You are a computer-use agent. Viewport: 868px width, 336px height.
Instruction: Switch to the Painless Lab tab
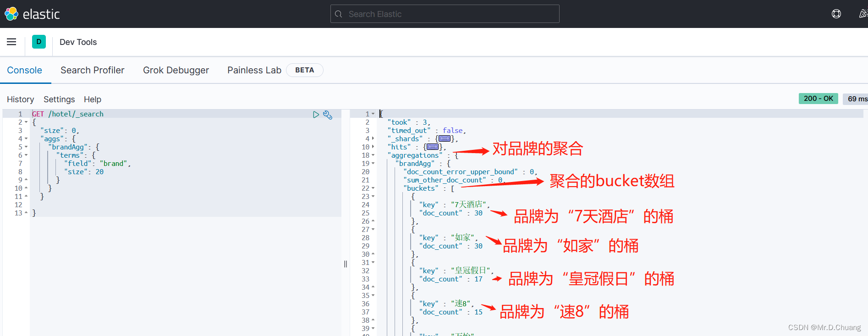(254, 70)
